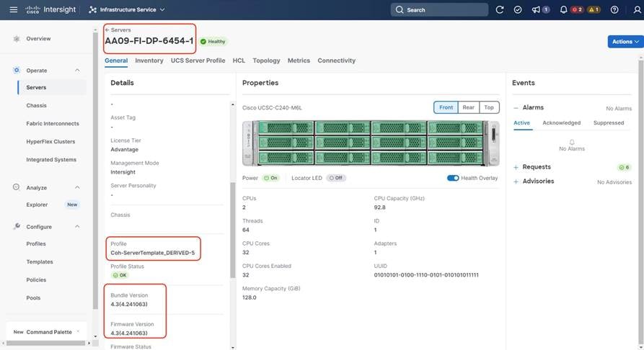Select the Suppressed alarms tab
Viewport: 644px width, 350px height.
tap(609, 122)
